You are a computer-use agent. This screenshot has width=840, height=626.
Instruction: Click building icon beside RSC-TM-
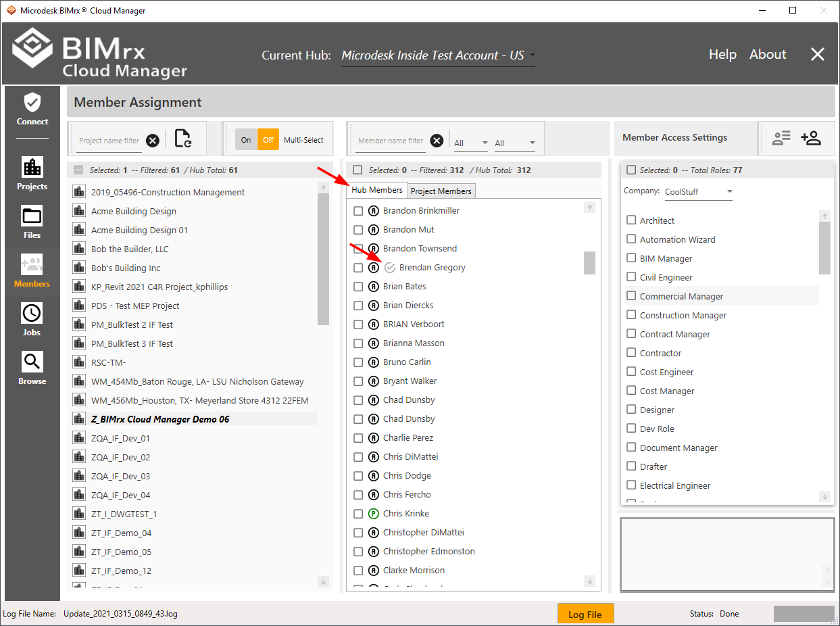click(78, 362)
